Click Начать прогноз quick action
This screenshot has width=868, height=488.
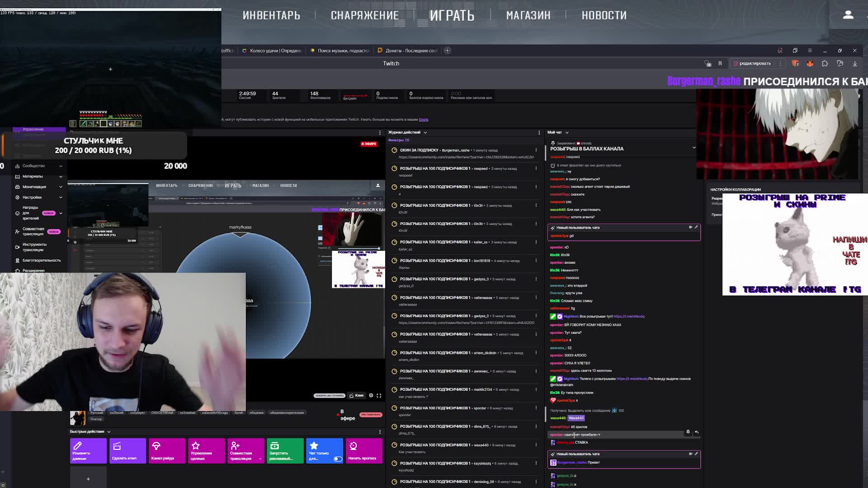(363, 451)
